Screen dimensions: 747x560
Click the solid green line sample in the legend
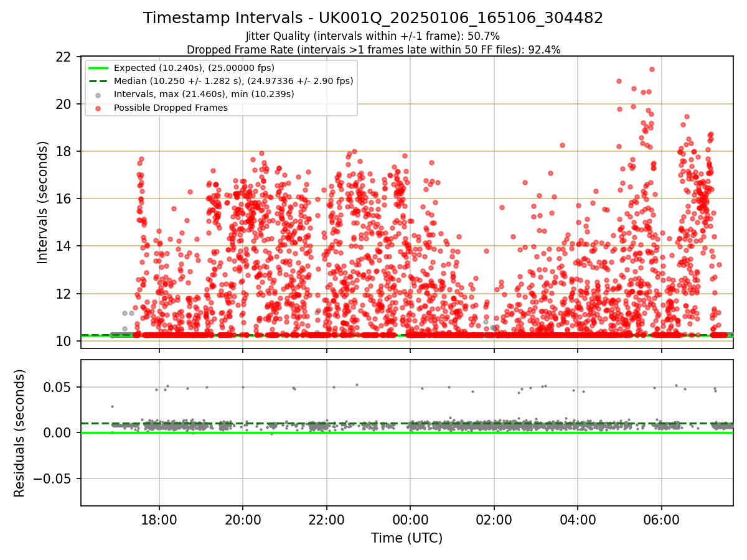pos(99,68)
